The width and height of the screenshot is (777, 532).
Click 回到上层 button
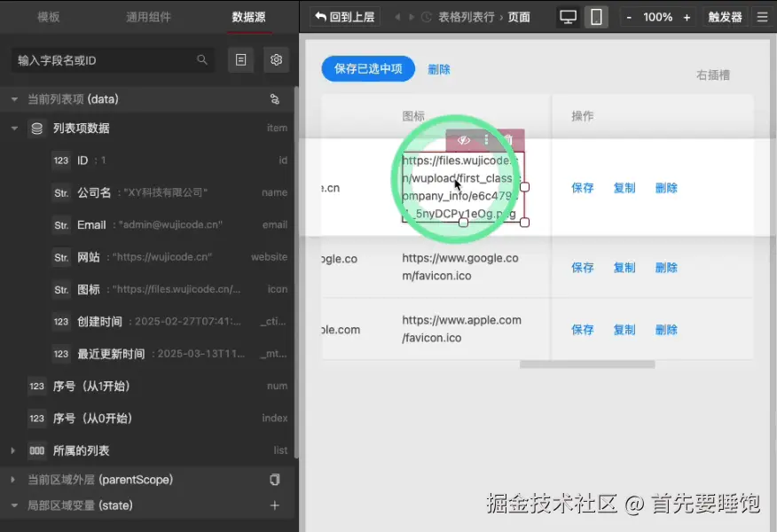click(345, 17)
